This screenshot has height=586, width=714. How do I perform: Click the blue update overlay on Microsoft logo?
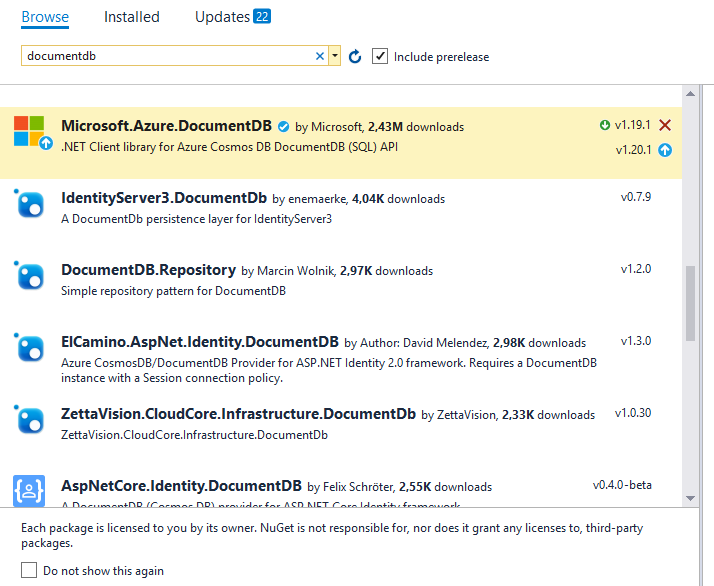point(46,143)
